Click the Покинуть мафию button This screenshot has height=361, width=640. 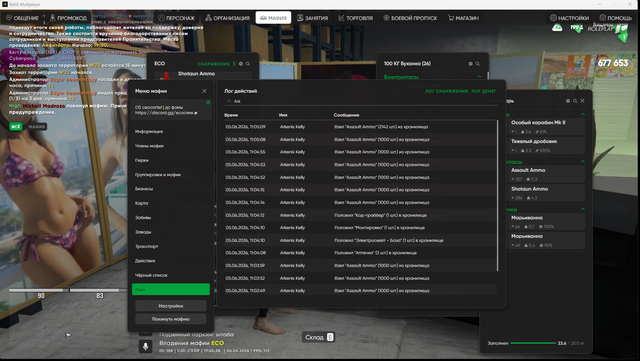pos(171,319)
